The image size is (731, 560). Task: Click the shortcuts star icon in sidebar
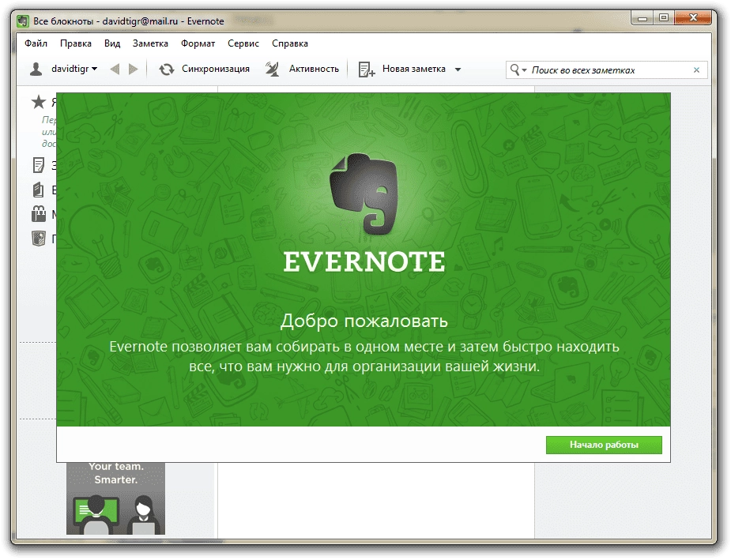(x=39, y=102)
